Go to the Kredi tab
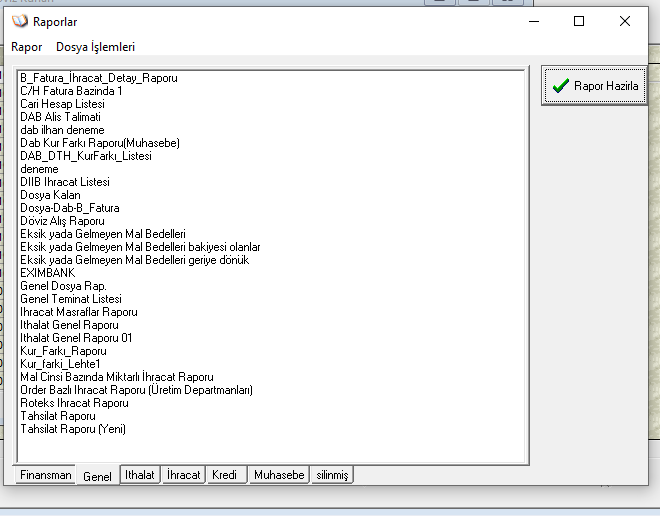The height and width of the screenshot is (516, 660). click(224, 475)
